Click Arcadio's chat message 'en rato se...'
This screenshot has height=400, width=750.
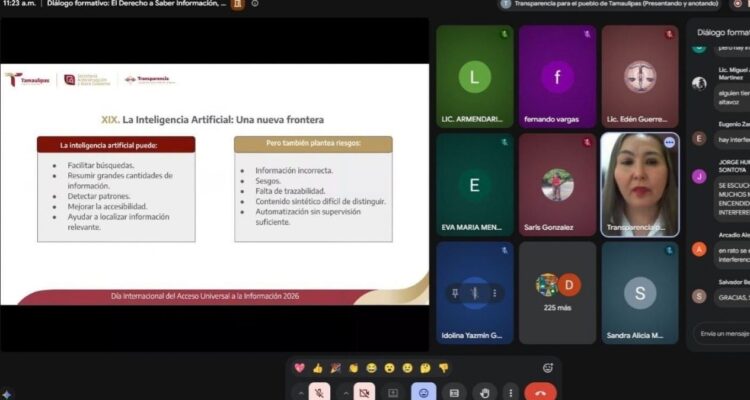point(732,255)
